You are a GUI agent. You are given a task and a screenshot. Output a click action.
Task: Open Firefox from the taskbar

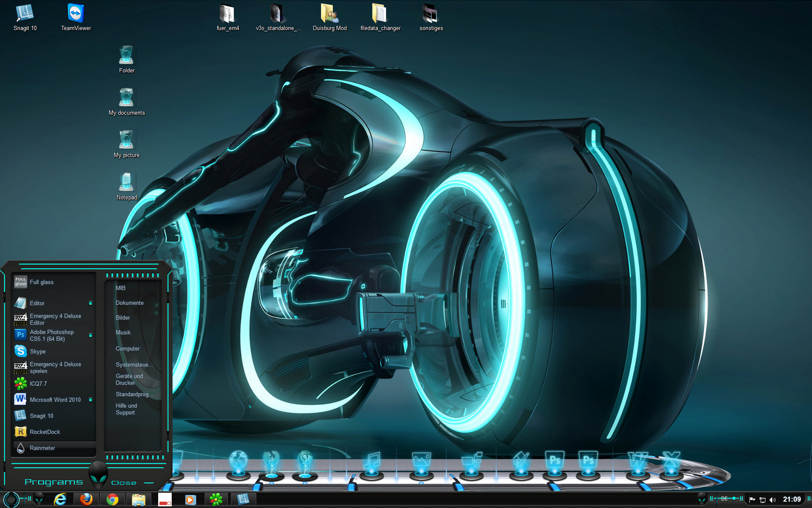pos(86,500)
